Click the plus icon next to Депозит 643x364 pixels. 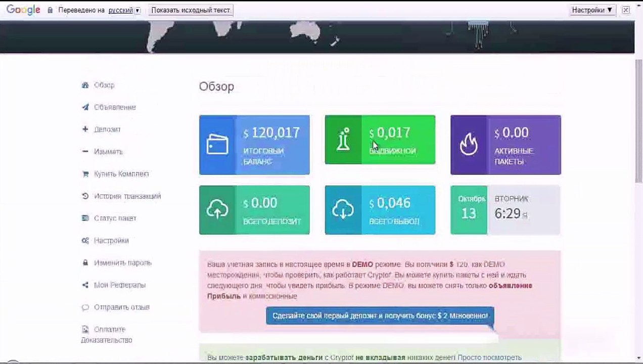85,129
